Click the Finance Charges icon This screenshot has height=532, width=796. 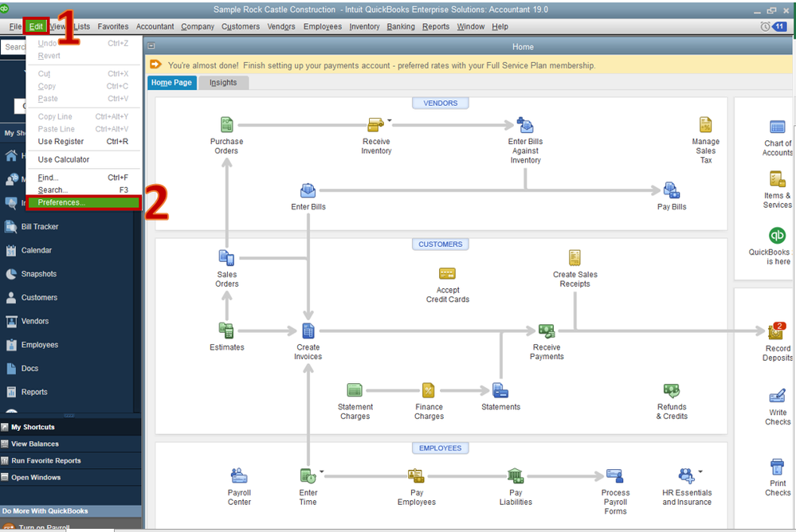click(x=429, y=390)
